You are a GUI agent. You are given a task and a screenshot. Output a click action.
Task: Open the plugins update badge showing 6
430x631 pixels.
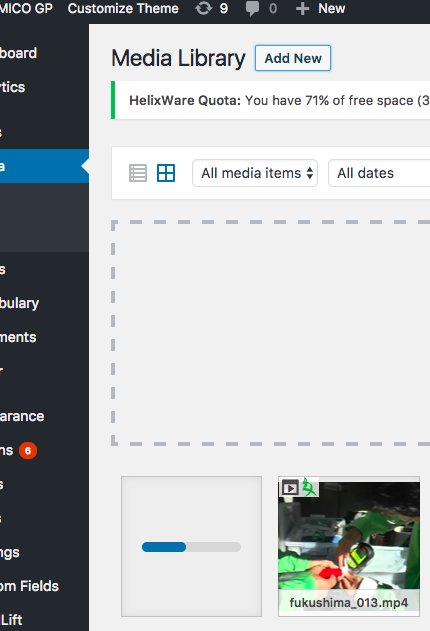pos(28,450)
